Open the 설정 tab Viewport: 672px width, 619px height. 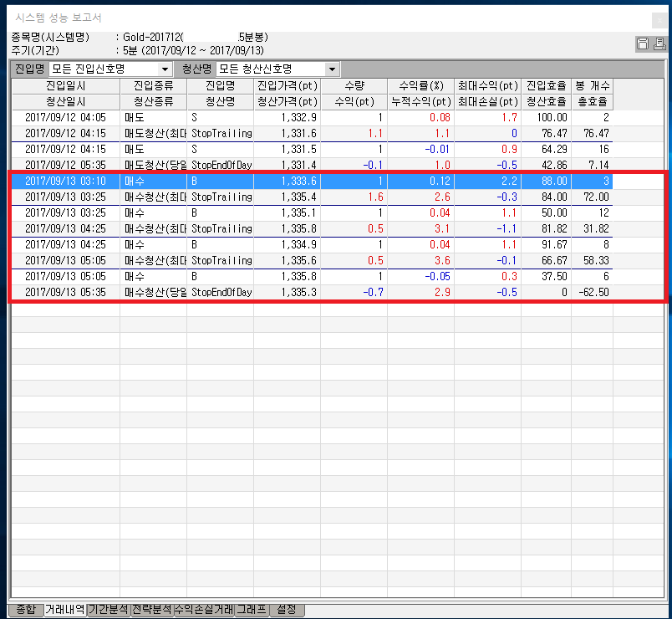tap(286, 610)
